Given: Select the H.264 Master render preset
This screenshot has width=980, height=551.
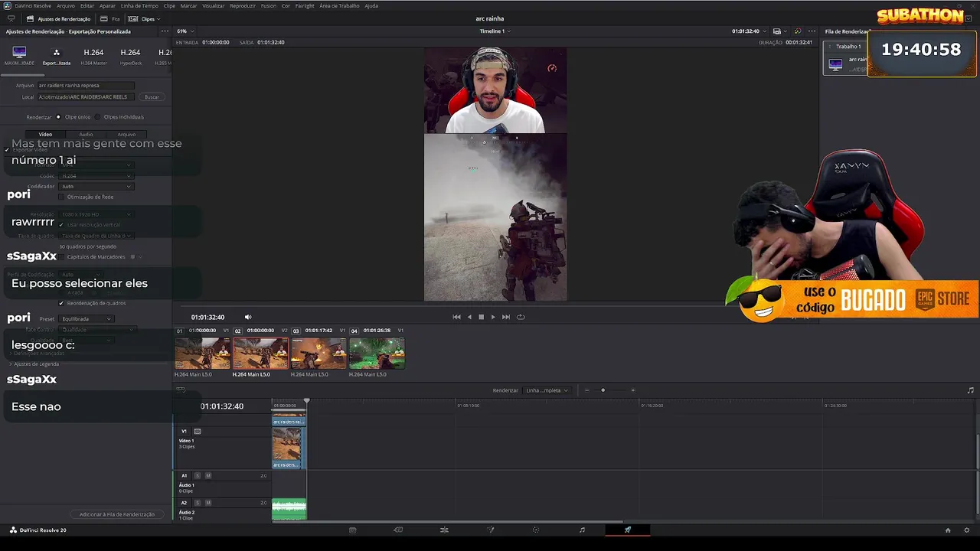Looking at the screenshot, I should (x=93, y=55).
